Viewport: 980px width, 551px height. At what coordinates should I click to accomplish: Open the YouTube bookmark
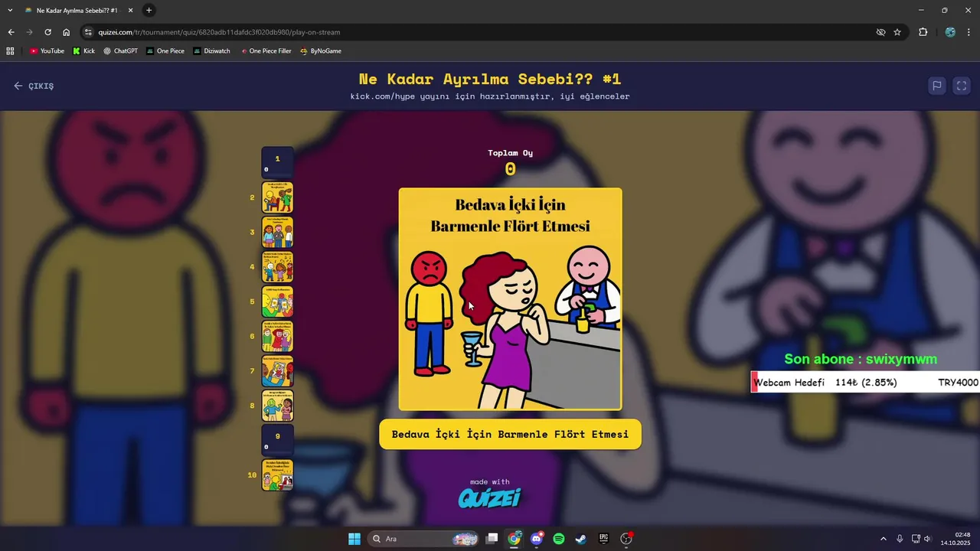[x=47, y=51]
